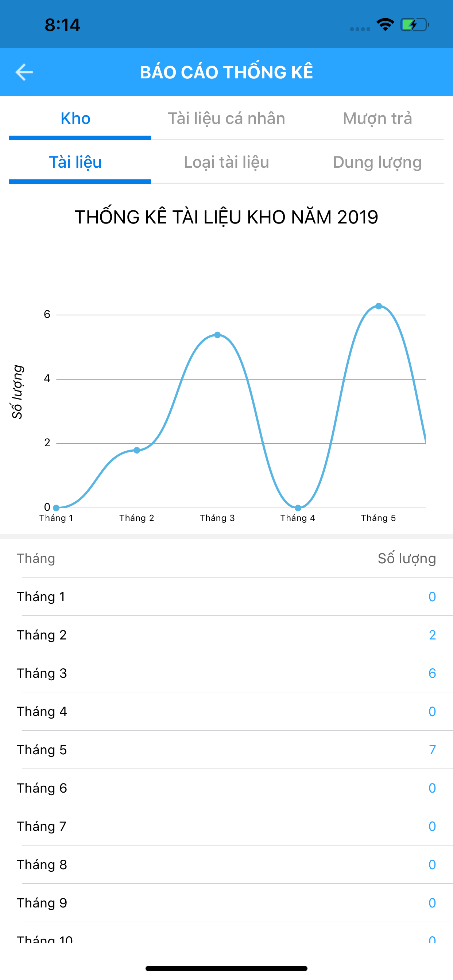
Task: Select the Tháng 5 chart data point
Action: coord(378,306)
